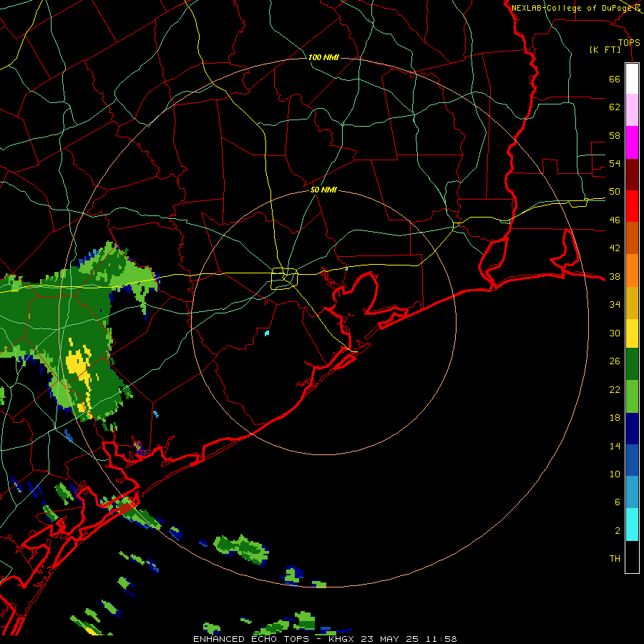644x644 pixels.
Task: Select the navy blue legend swatch
Action: (632, 429)
